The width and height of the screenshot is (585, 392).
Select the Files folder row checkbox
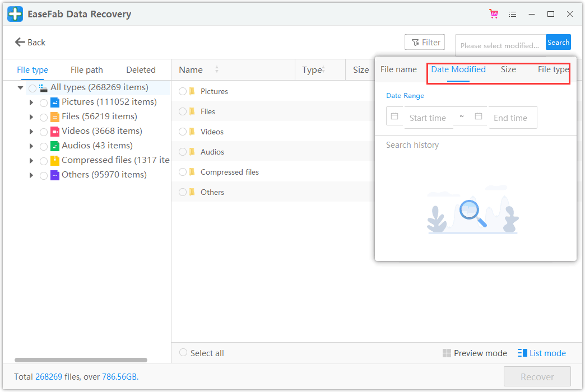click(x=183, y=111)
